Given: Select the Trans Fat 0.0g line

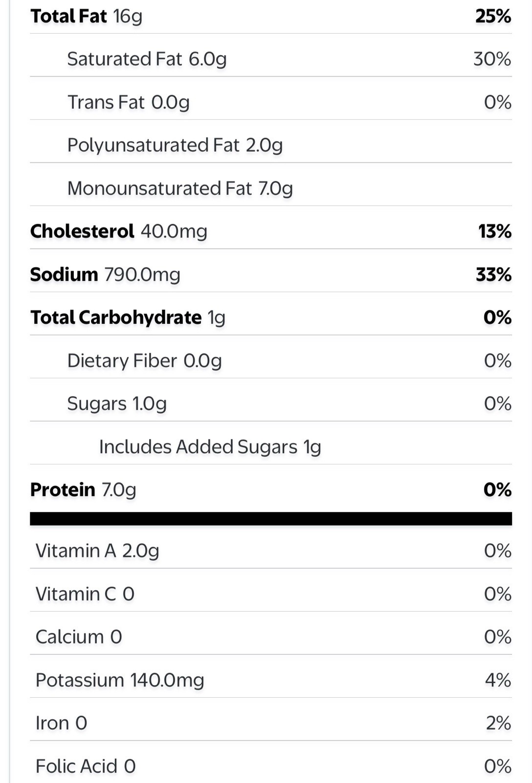Looking at the screenshot, I should pyautogui.click(x=271, y=102).
